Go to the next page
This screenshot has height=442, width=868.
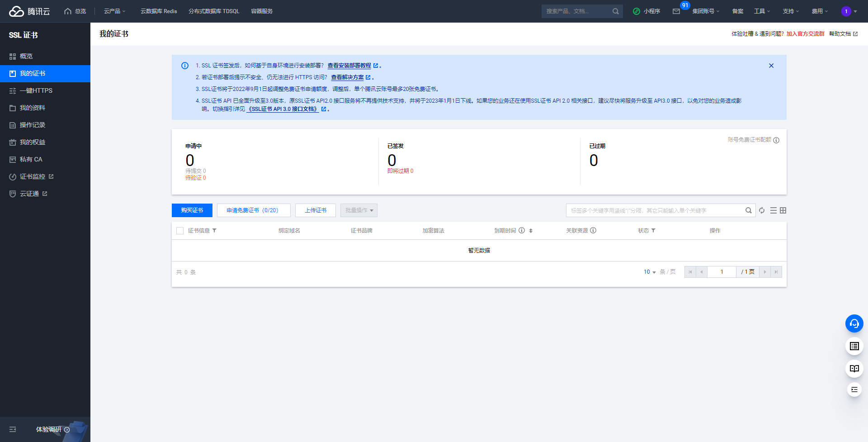pyautogui.click(x=765, y=272)
